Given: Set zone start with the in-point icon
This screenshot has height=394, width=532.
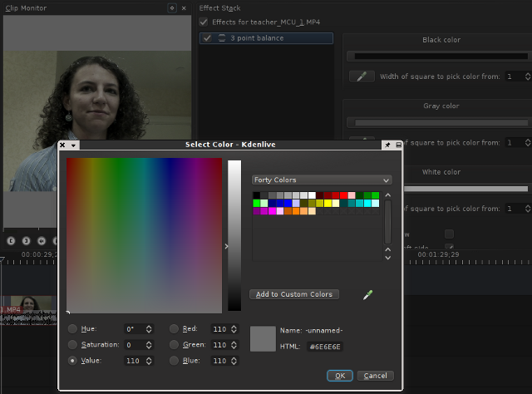Looking at the screenshot, I should pos(12,240).
